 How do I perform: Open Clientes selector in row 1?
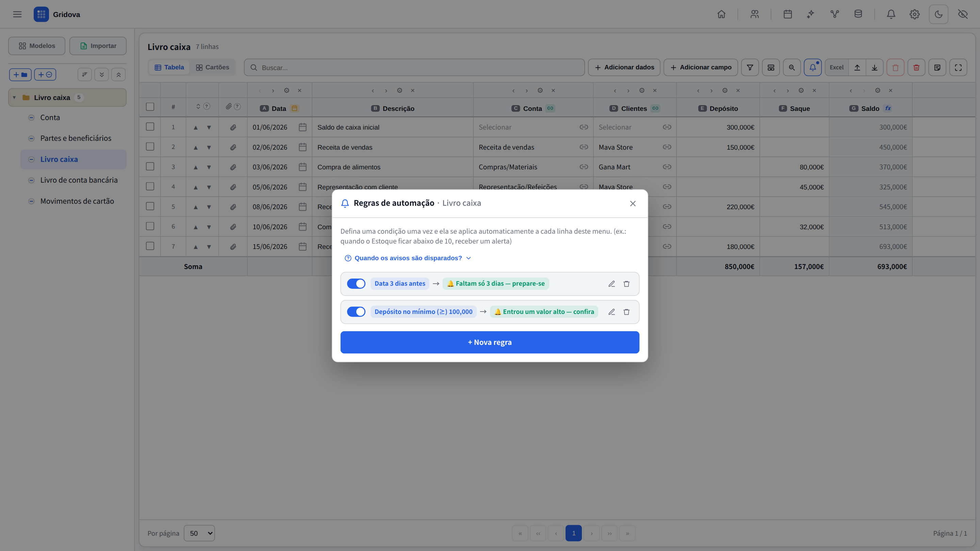[x=635, y=128]
